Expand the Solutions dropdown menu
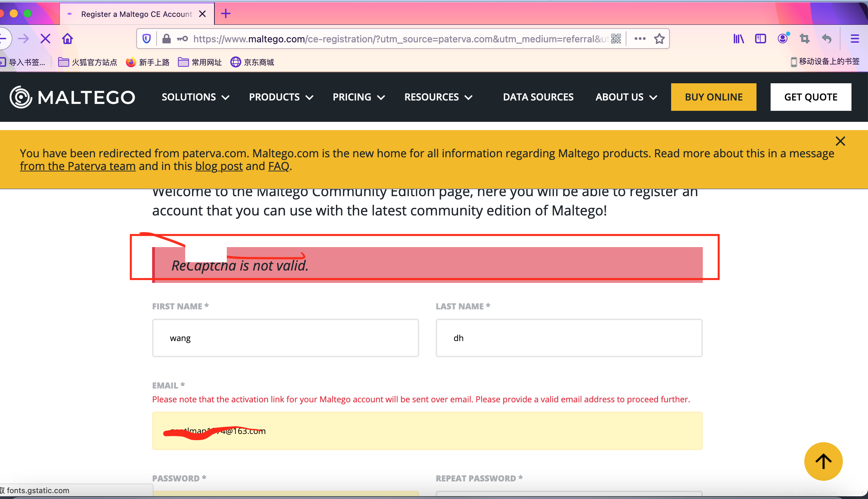This screenshot has height=499, width=868. (x=195, y=97)
